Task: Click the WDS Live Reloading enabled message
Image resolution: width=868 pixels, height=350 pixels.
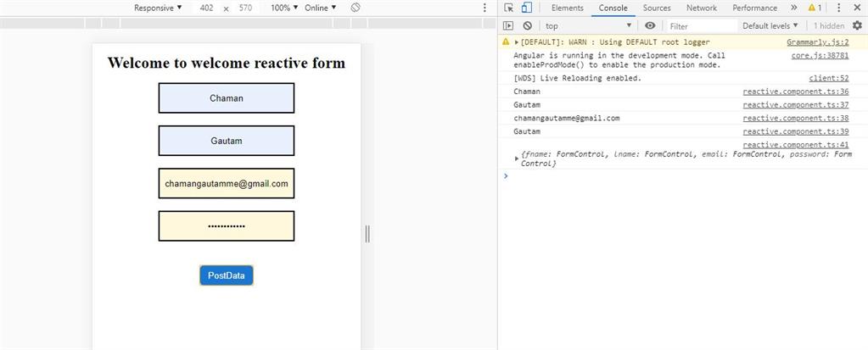Action: (577, 78)
